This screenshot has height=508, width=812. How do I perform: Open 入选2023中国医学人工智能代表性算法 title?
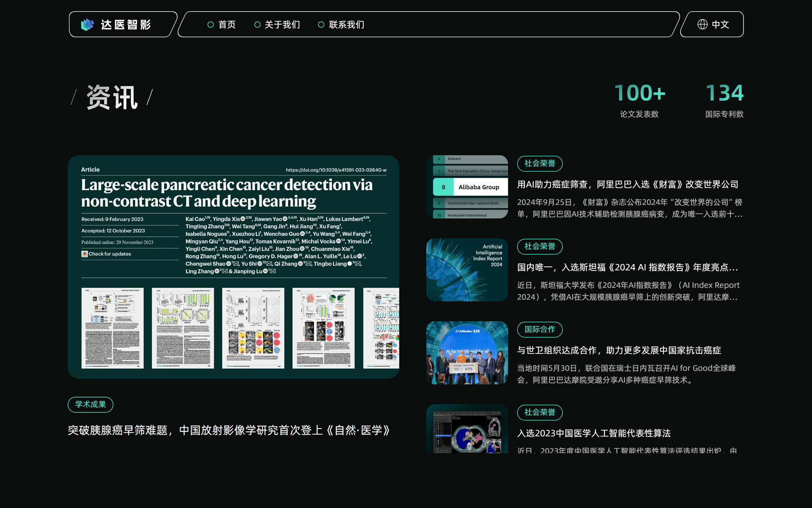coord(594,433)
